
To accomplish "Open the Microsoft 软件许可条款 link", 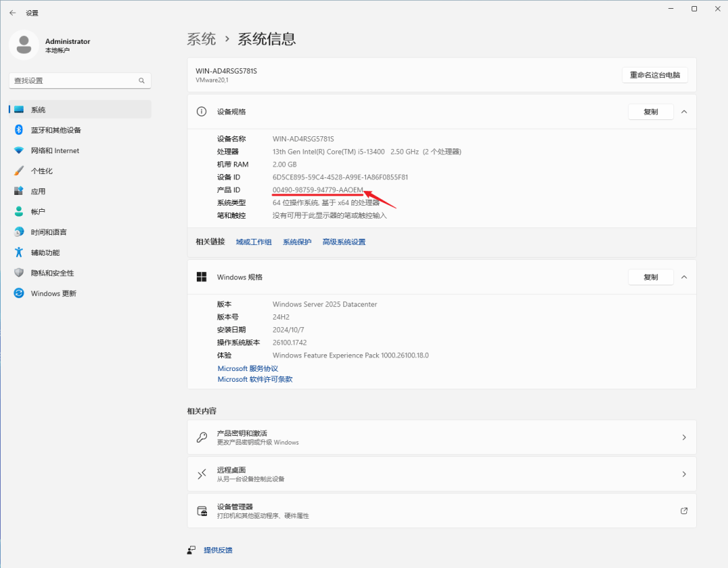I will (x=255, y=379).
